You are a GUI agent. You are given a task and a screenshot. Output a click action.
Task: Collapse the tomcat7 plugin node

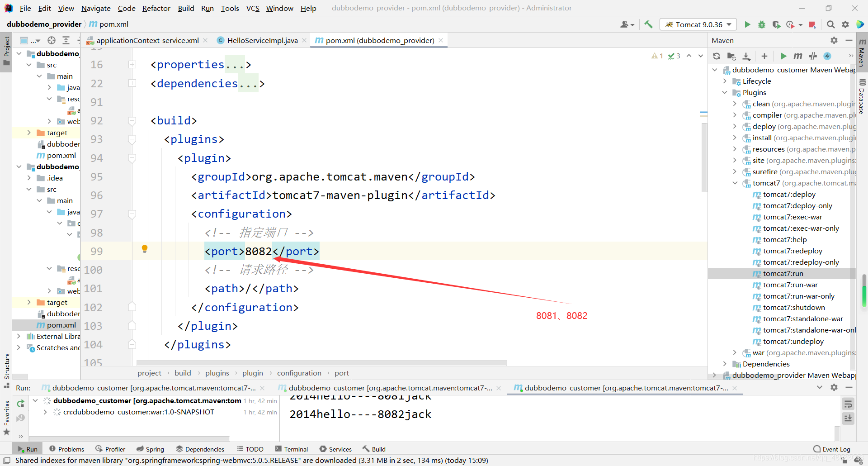735,183
